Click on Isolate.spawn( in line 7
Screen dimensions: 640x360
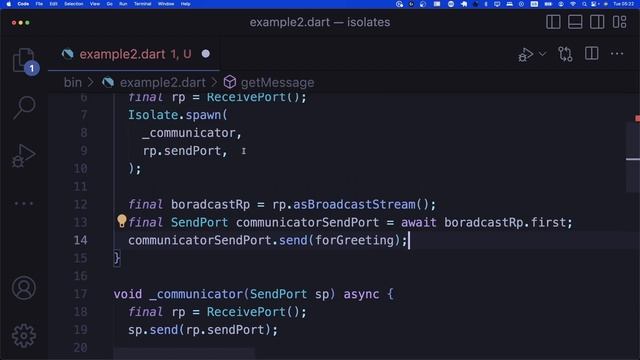pyautogui.click(x=178, y=115)
